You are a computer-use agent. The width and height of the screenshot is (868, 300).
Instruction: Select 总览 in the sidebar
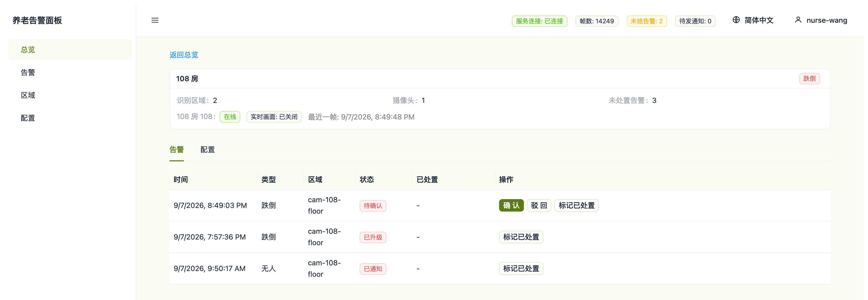tap(70, 50)
